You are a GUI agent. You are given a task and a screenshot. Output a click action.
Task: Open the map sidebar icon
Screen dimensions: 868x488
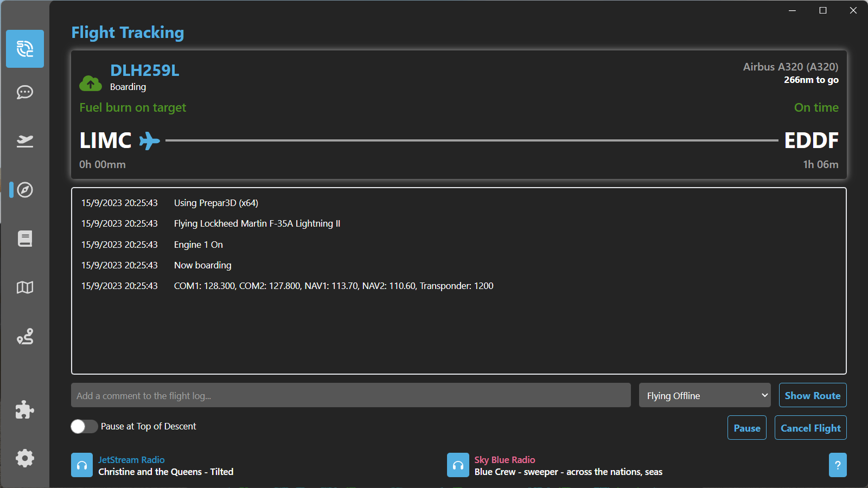[x=25, y=287]
